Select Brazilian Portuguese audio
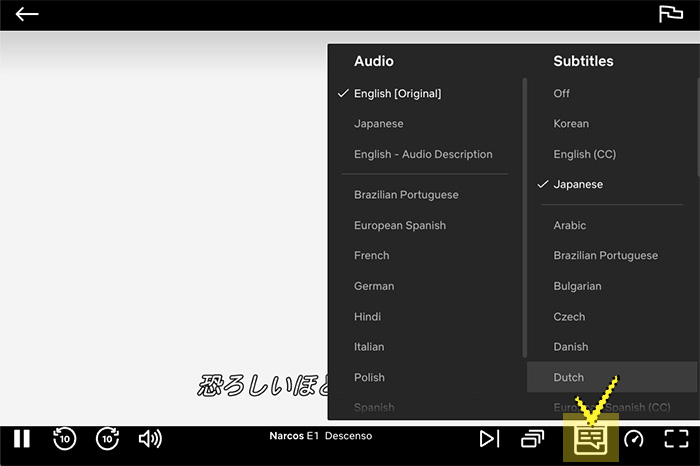This screenshot has height=466, width=700. click(x=406, y=195)
